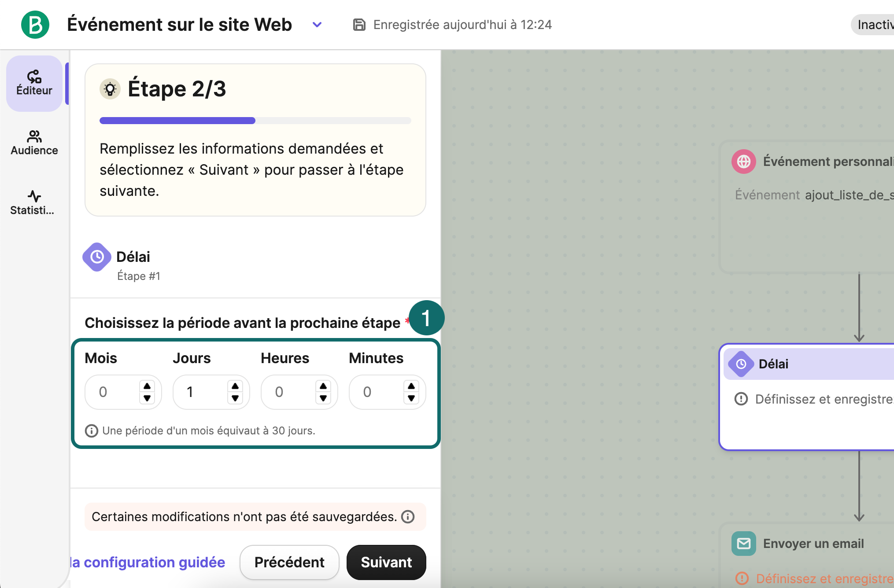
Task: Click the Jours number field
Action: pyautogui.click(x=211, y=392)
